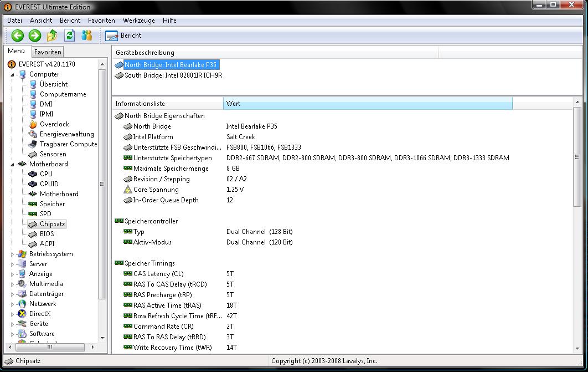Click the DirectX yellow X icon

pyautogui.click(x=23, y=314)
